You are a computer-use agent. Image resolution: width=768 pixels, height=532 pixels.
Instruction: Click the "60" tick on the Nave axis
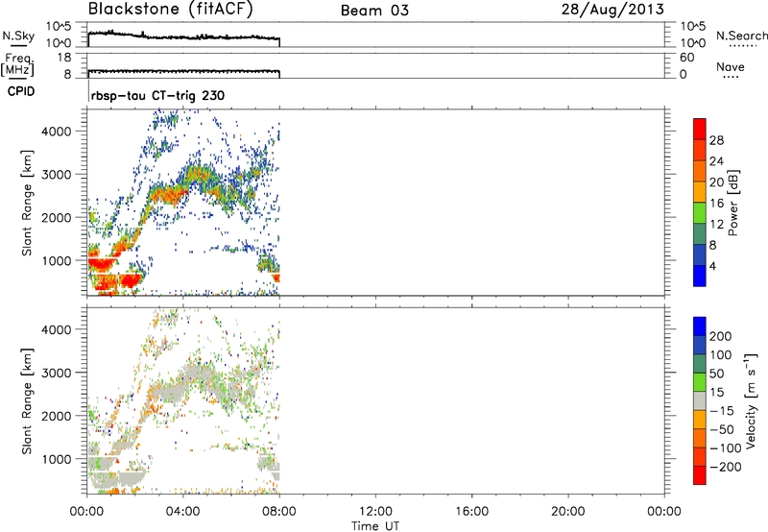click(686, 58)
